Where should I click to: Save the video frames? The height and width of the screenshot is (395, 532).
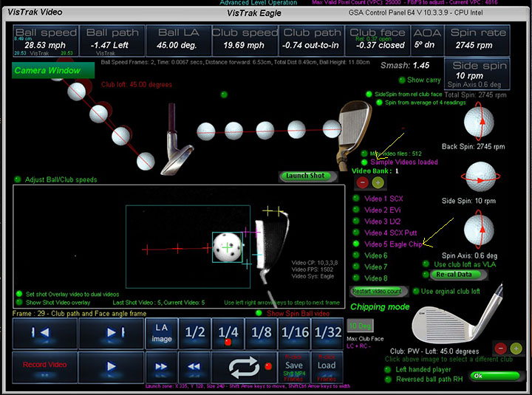294,367
